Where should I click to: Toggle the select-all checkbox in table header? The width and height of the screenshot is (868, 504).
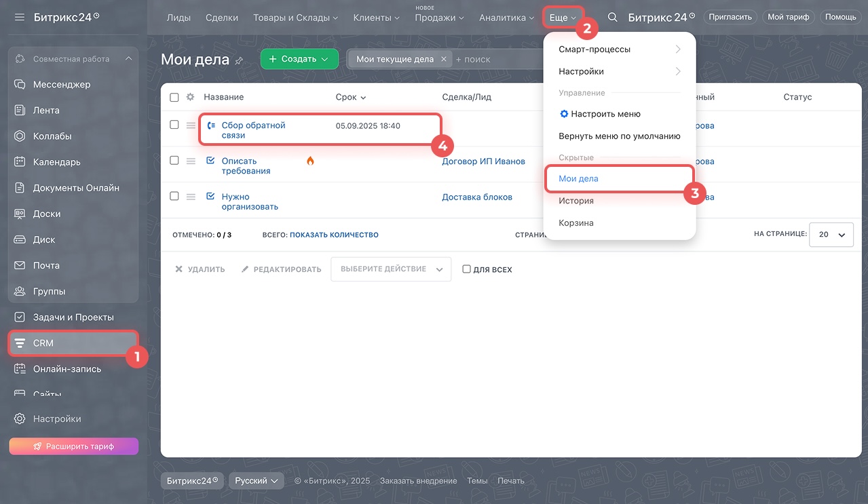174,97
